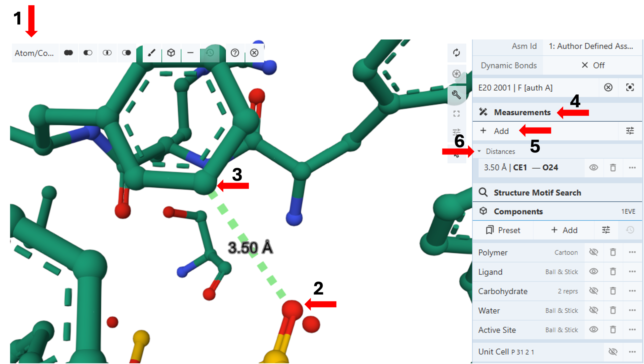This screenshot has width=644, height=364.
Task: Click the focus target icon beside E20 2001
Action: pyautogui.click(x=630, y=88)
